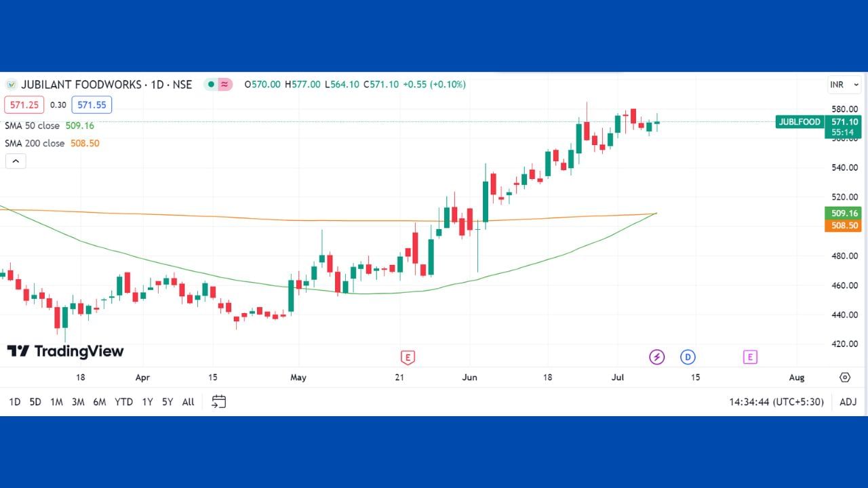Open the go-to-date calendar icon
Viewport: 868px width, 488px height.
coord(218,402)
